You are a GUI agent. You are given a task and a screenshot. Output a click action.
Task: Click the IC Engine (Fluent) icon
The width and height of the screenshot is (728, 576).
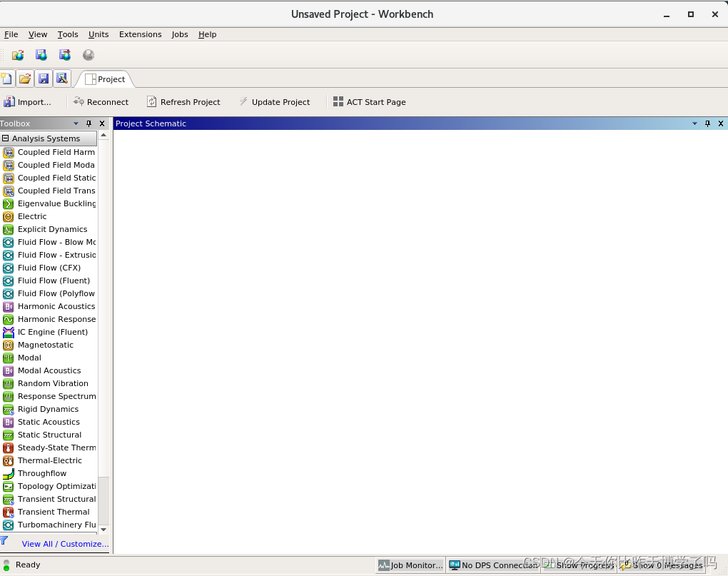pos(8,332)
